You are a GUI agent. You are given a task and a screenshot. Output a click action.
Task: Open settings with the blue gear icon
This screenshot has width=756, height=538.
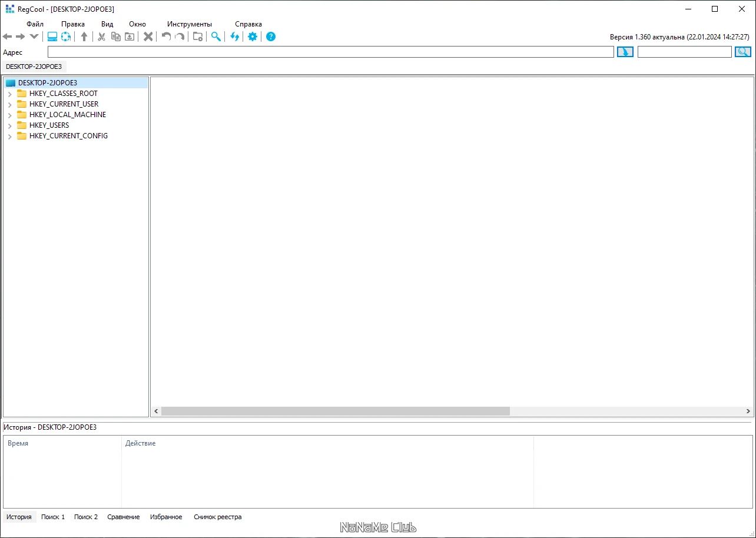253,36
